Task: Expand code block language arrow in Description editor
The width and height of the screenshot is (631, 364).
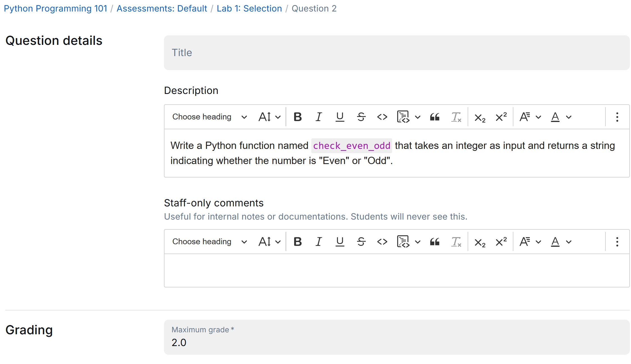Action: pyautogui.click(x=418, y=117)
